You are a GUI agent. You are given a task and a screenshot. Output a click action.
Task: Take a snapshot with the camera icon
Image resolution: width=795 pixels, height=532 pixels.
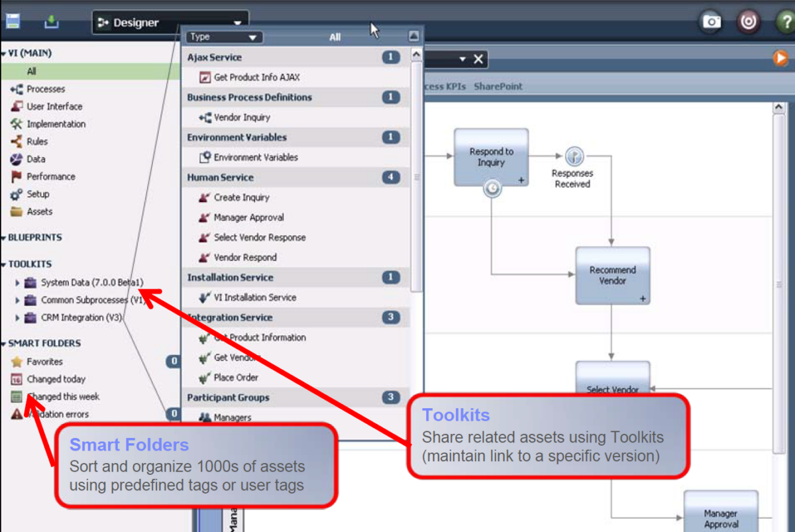[x=711, y=21]
